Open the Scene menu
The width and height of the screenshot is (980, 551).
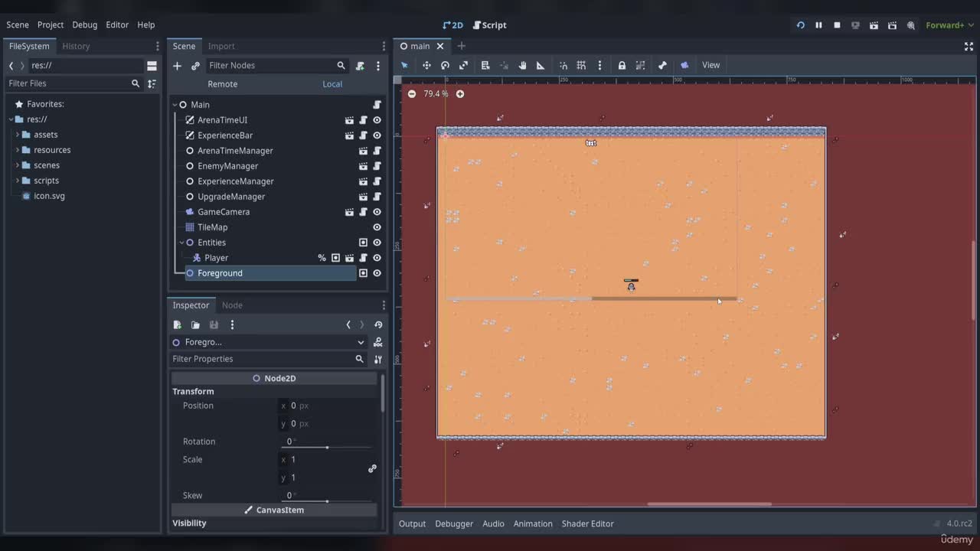[x=18, y=24]
